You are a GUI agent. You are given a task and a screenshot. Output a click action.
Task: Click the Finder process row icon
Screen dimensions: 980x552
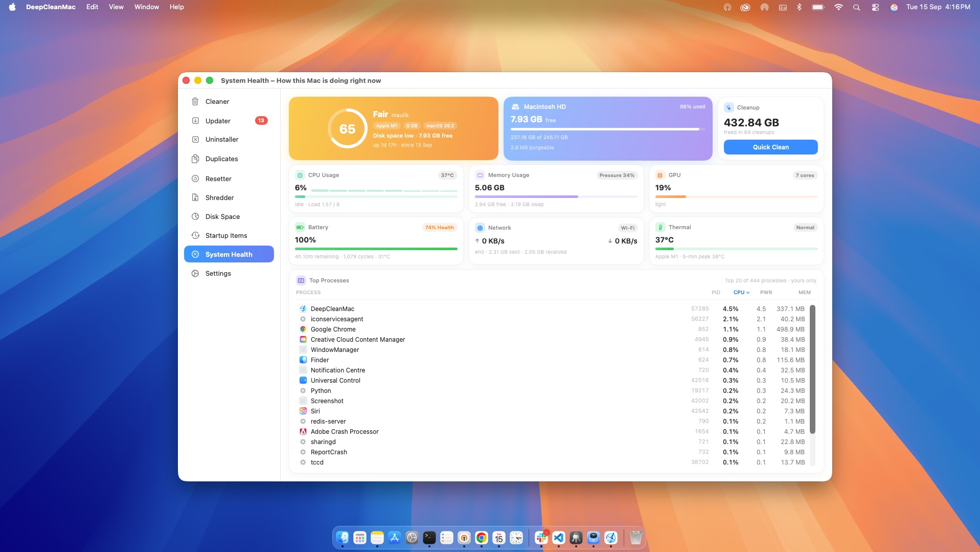click(x=303, y=360)
